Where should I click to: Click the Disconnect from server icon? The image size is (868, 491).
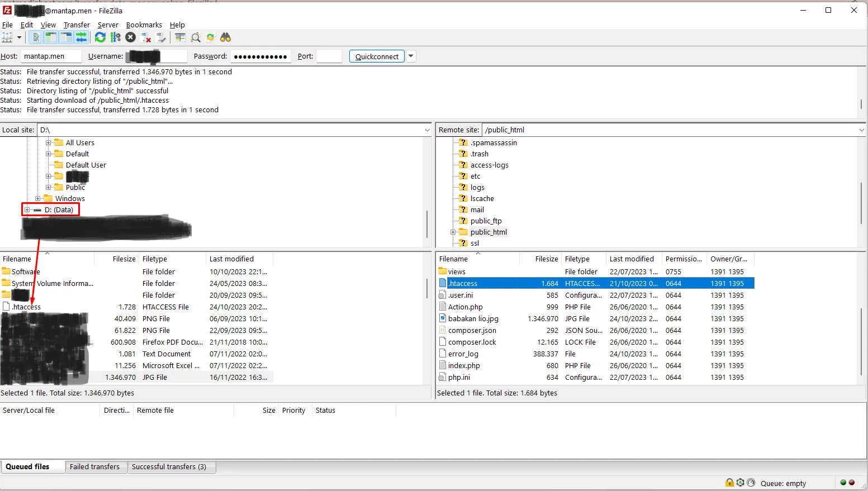146,37
